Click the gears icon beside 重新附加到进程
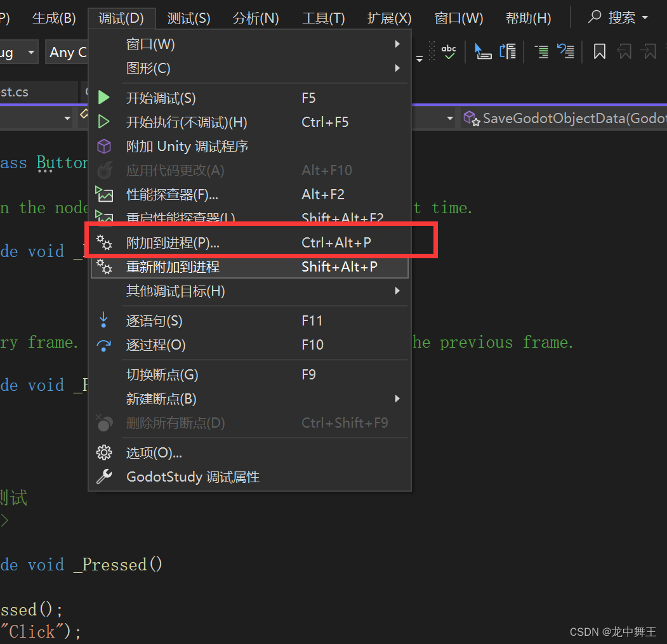667x644 pixels. 104,266
